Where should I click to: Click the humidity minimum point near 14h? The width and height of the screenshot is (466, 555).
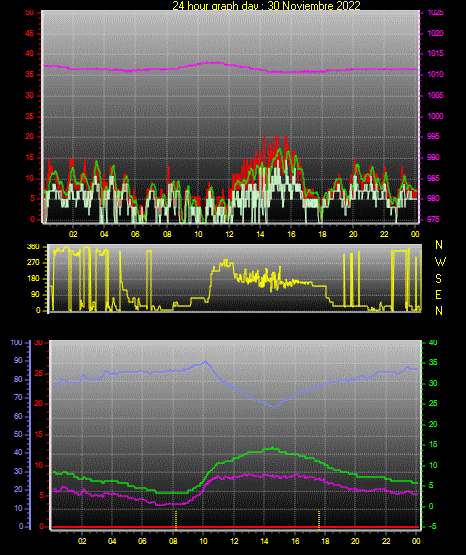(273, 407)
